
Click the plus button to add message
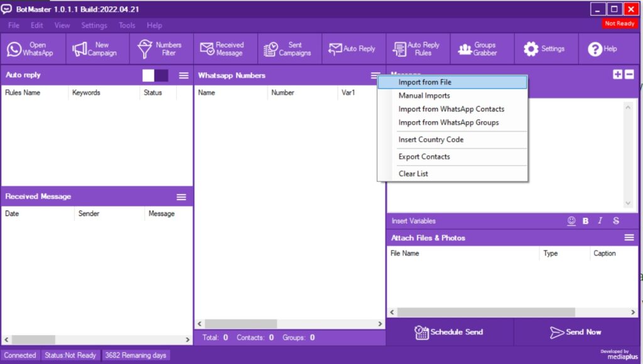pos(618,74)
